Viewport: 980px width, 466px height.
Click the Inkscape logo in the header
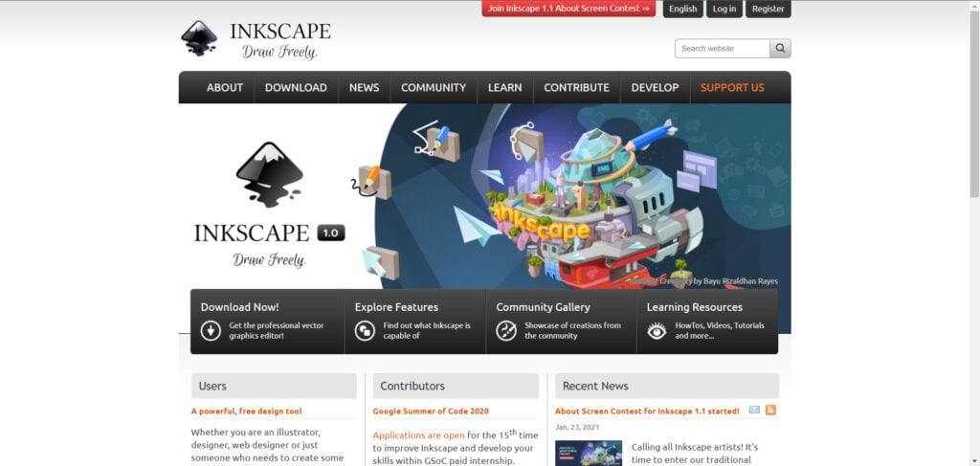(256, 39)
